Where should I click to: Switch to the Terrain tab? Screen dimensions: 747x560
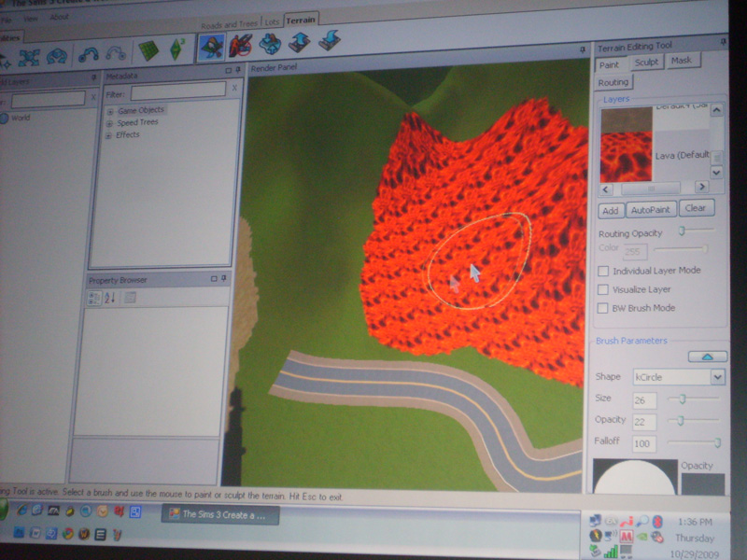coord(301,20)
